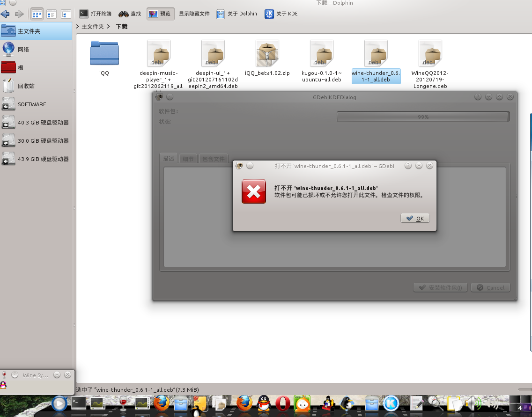
Task: Open 根 root folder in the sidebar
Action: pyautogui.click(x=36, y=68)
